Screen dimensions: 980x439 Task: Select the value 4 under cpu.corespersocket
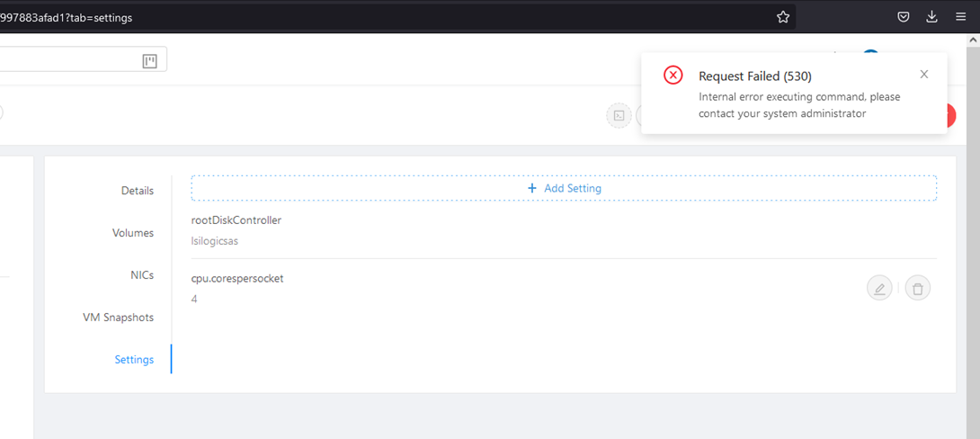tap(194, 299)
